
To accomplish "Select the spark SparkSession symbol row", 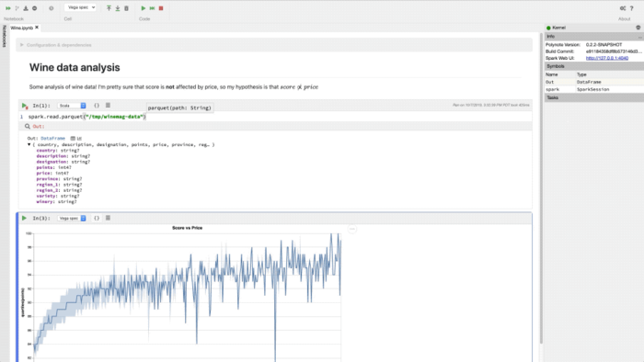I will [594, 89].
